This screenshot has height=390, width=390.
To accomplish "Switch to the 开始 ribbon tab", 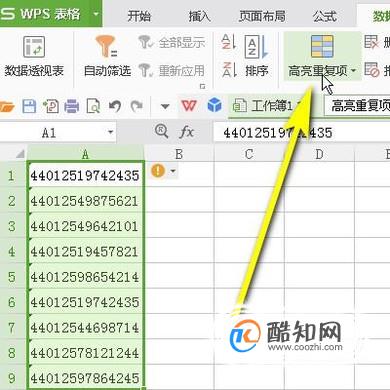I will 139,16.
